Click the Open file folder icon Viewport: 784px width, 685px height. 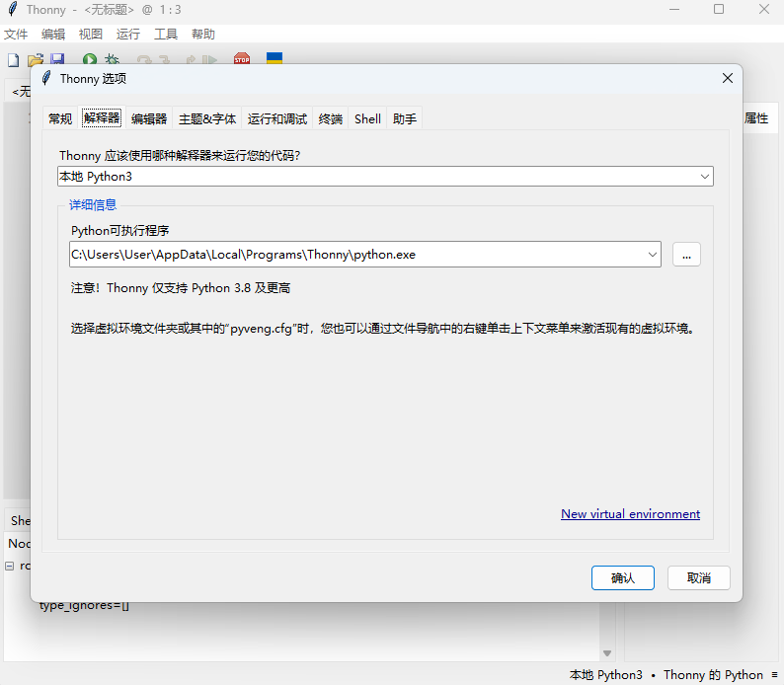point(36,60)
